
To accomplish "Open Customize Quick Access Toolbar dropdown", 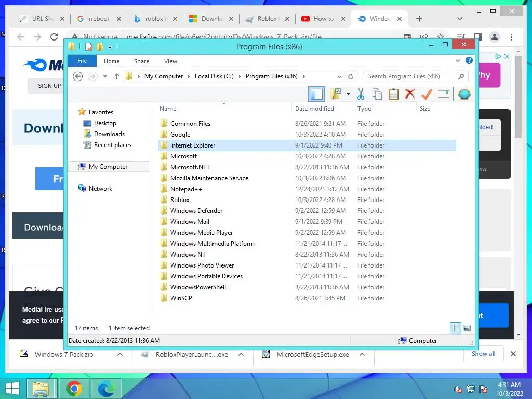I will 110,47.
